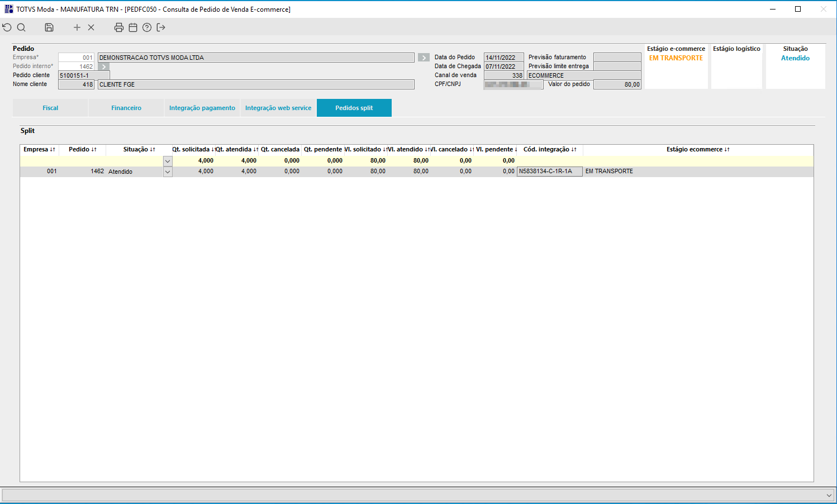Click arrow button beside company name field
Image resolution: width=837 pixels, height=504 pixels.
424,58
